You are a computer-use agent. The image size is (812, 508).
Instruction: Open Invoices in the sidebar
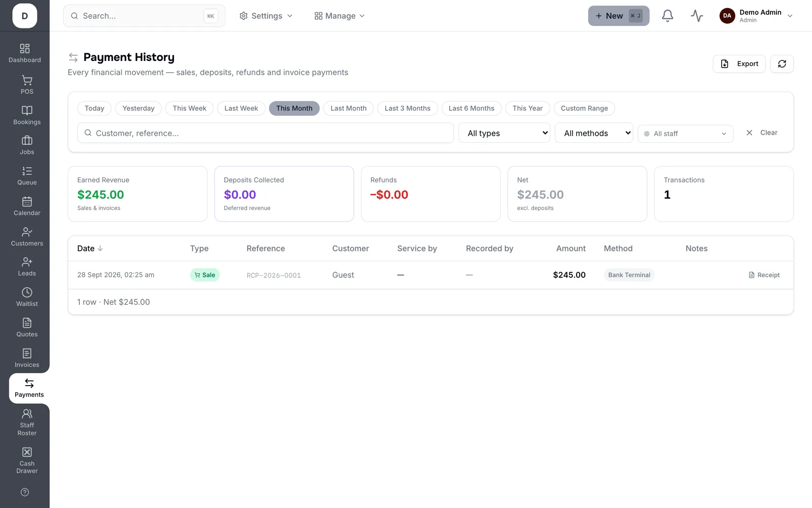click(27, 358)
